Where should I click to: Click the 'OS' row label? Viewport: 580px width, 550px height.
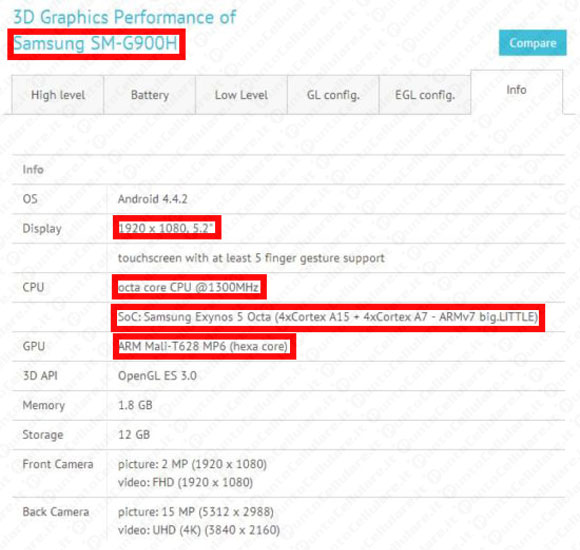pos(30,199)
